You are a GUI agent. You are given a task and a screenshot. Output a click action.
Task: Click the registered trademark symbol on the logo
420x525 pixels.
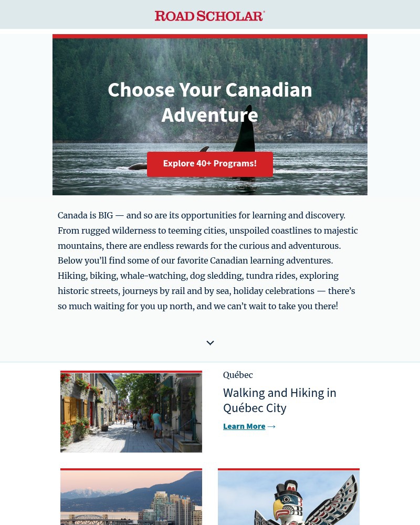(264, 13)
